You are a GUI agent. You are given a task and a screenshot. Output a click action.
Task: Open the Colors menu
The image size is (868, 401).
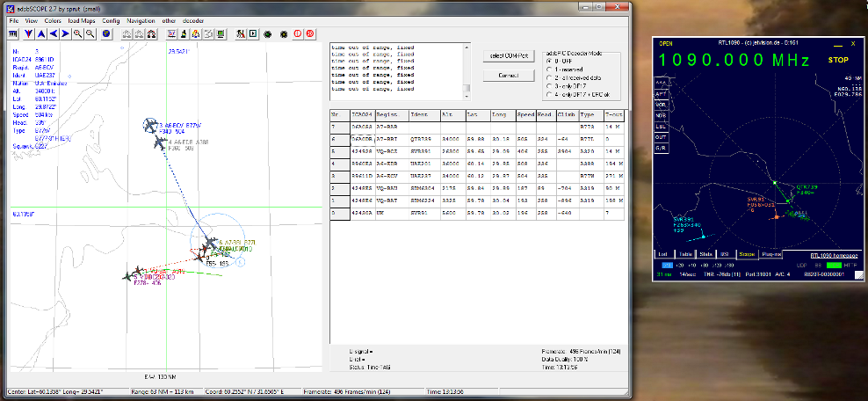tap(53, 19)
